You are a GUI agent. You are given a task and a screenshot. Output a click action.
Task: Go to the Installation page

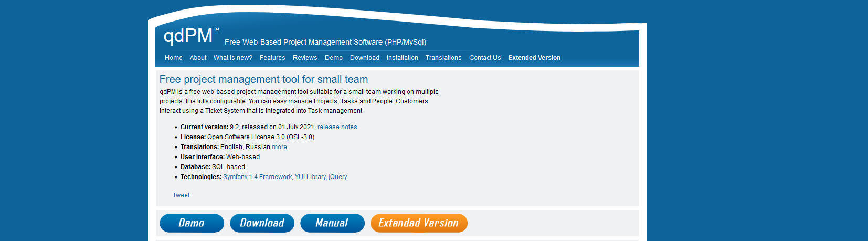coord(403,58)
